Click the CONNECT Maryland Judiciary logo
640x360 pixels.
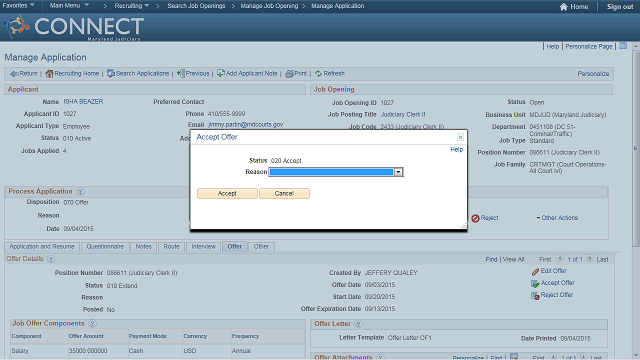(73, 27)
